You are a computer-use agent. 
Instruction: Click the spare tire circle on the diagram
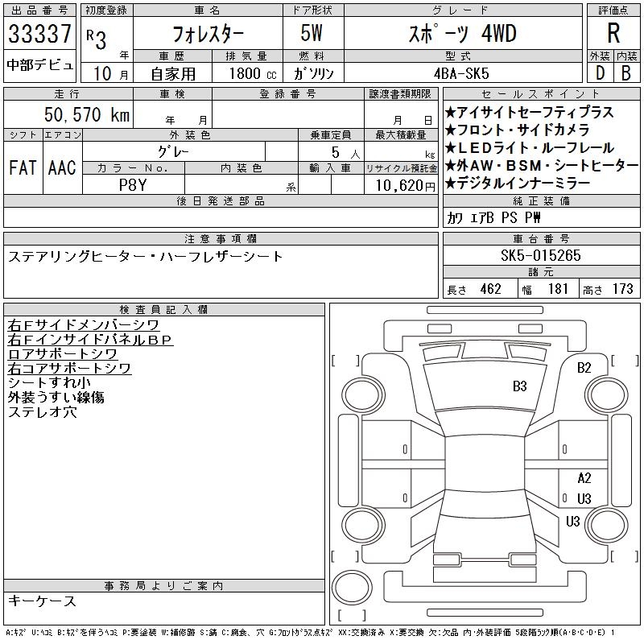click(352, 587)
